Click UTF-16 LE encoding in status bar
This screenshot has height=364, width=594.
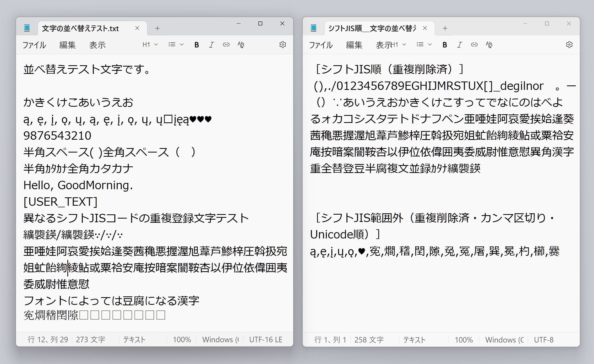click(x=266, y=340)
